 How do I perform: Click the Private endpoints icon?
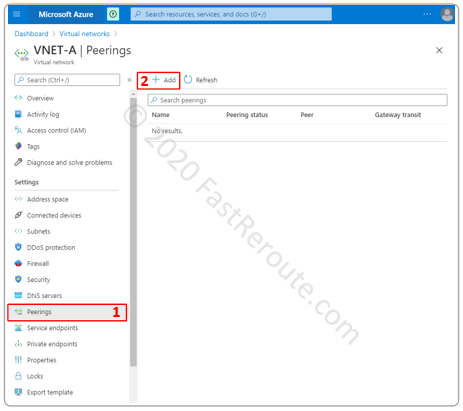coord(18,344)
